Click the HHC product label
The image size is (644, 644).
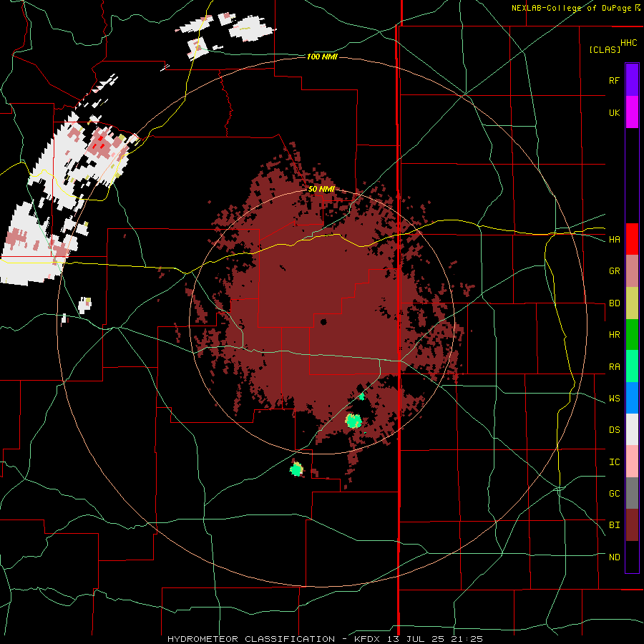629,43
